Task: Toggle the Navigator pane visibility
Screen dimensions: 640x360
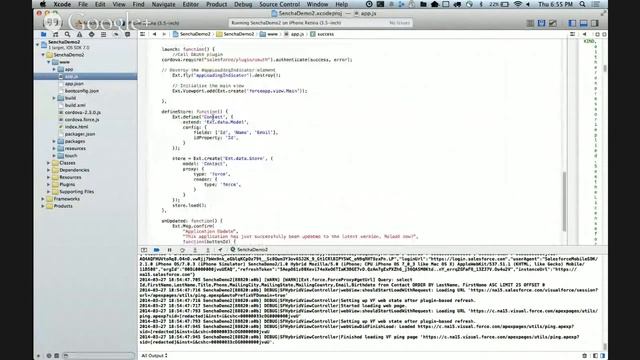Action: [x=572, y=23]
